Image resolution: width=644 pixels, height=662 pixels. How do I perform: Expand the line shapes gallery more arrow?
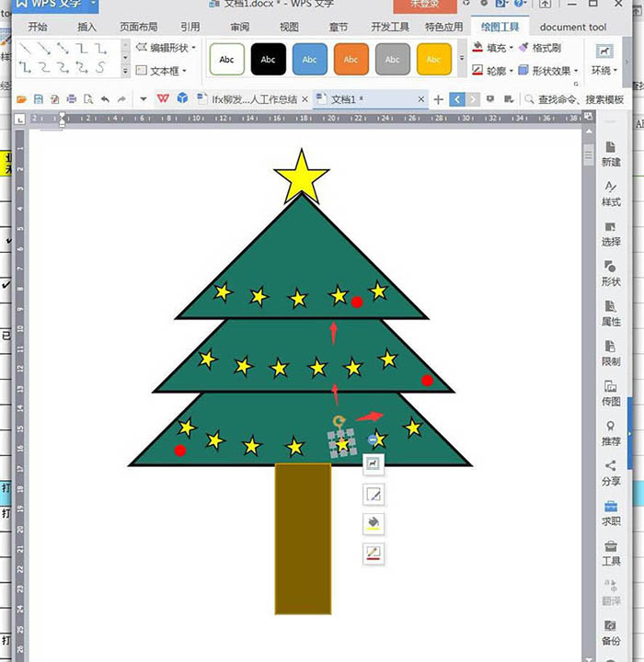pyautogui.click(x=125, y=72)
